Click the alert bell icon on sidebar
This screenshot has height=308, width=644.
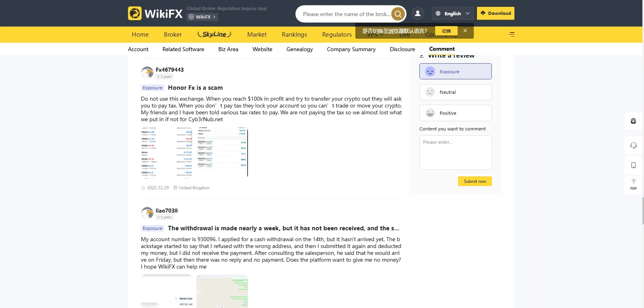point(634,121)
